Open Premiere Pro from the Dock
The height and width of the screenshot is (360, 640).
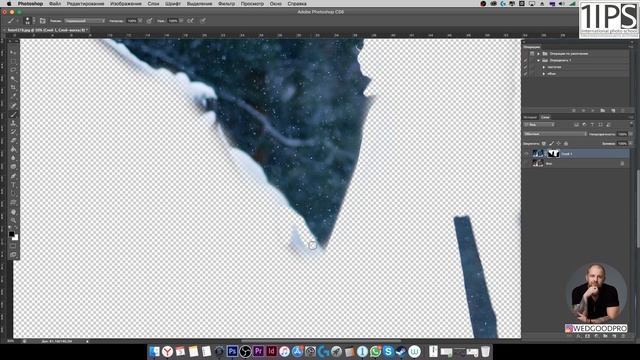coord(258,351)
